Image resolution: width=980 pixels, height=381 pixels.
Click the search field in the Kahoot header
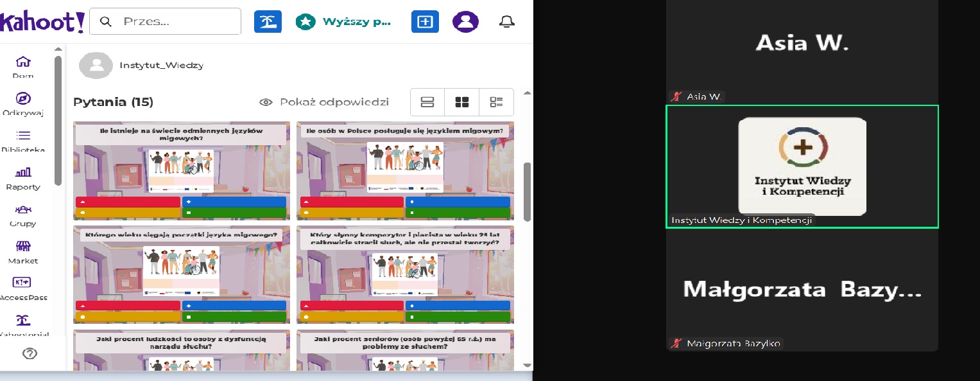coord(165,21)
